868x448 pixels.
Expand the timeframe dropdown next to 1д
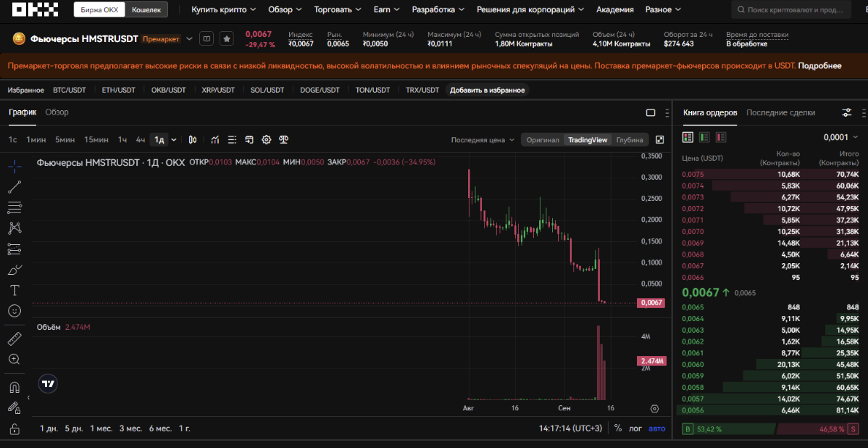174,140
